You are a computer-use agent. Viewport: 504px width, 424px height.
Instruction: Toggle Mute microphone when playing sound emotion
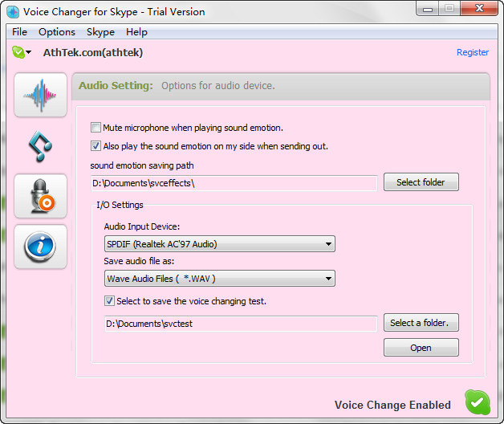(96, 128)
